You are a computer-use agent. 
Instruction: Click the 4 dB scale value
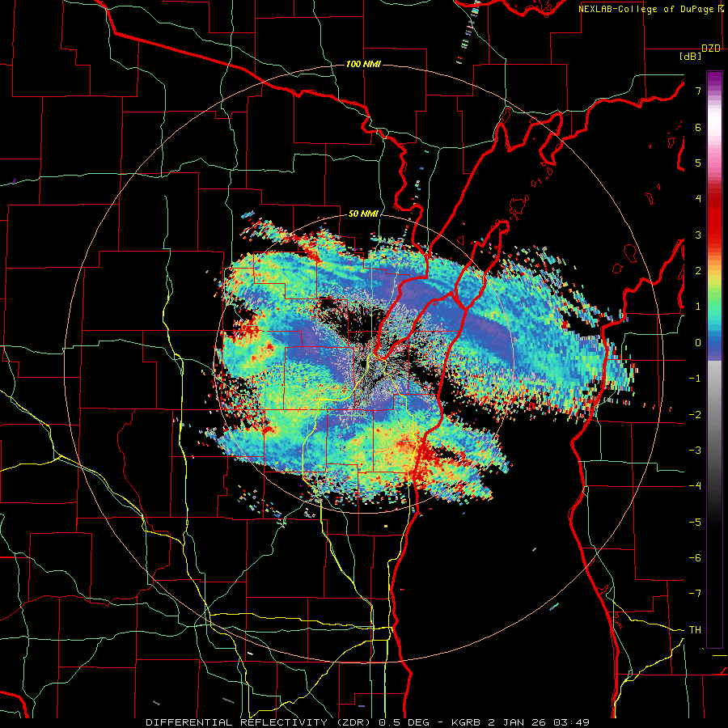[698, 199]
